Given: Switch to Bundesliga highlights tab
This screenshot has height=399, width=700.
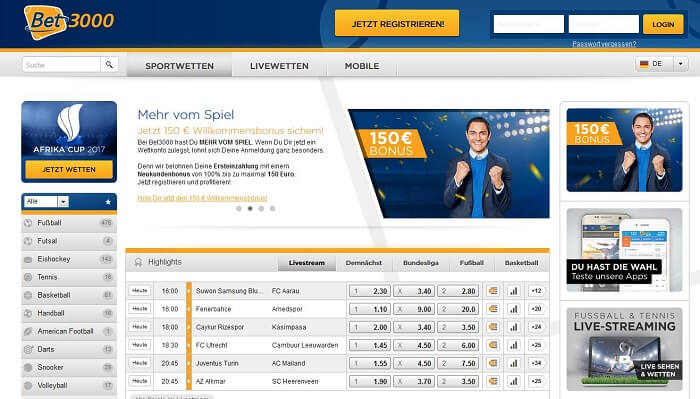Looking at the screenshot, I should (x=421, y=263).
